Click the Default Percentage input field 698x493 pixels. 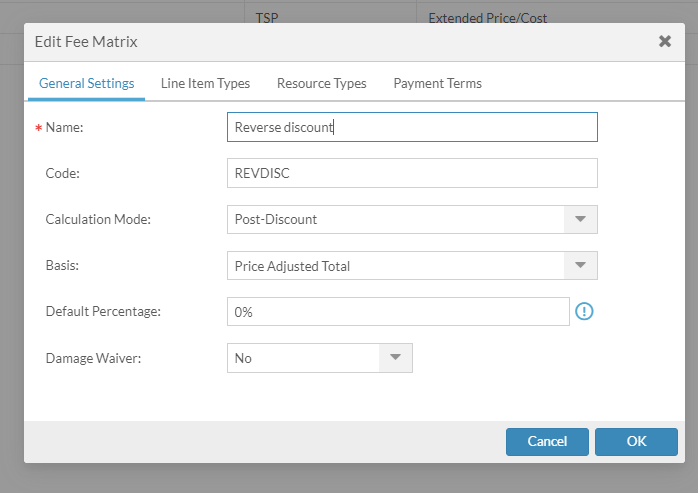click(398, 311)
